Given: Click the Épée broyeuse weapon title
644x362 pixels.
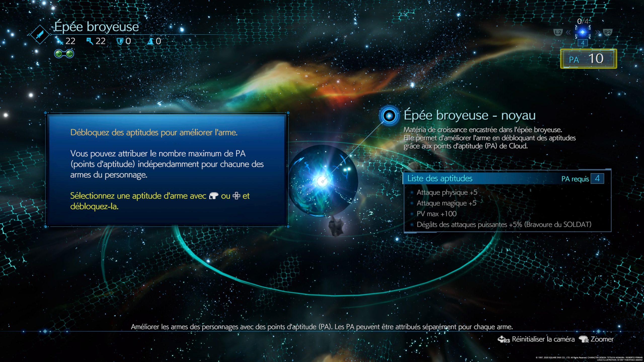Looking at the screenshot, I should [97, 27].
